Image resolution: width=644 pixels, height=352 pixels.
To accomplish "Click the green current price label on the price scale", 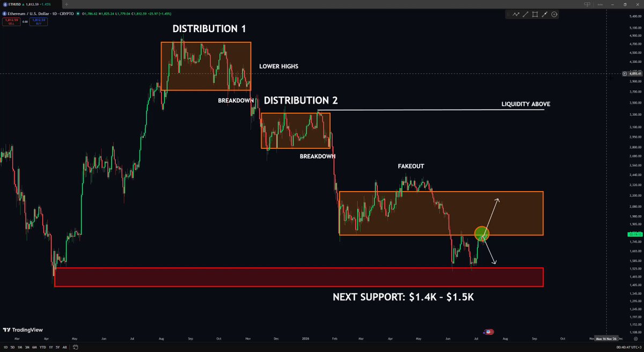I will [x=634, y=234].
